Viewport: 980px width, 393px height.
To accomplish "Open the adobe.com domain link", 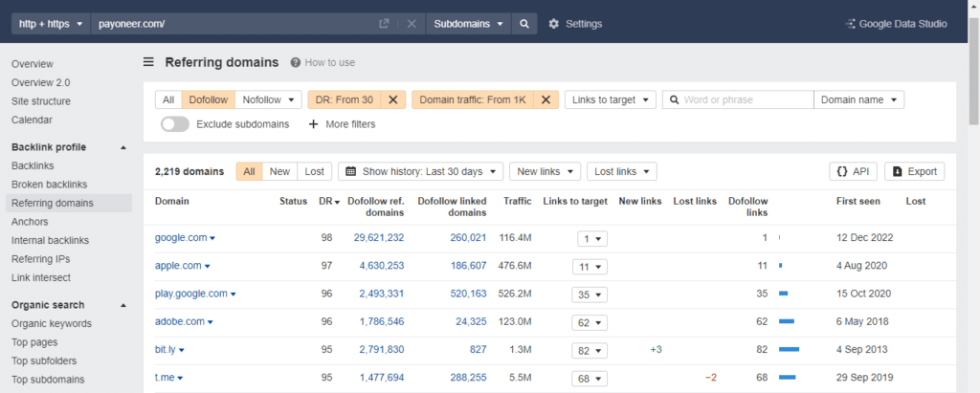I will pyautogui.click(x=180, y=322).
